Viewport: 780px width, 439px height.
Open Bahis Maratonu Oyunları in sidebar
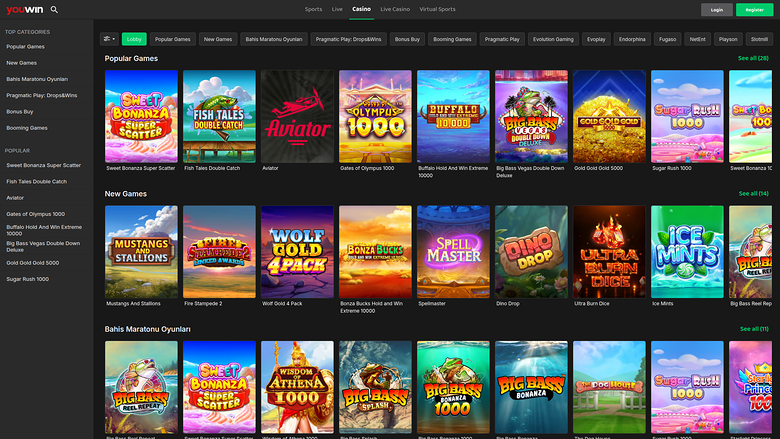(37, 79)
